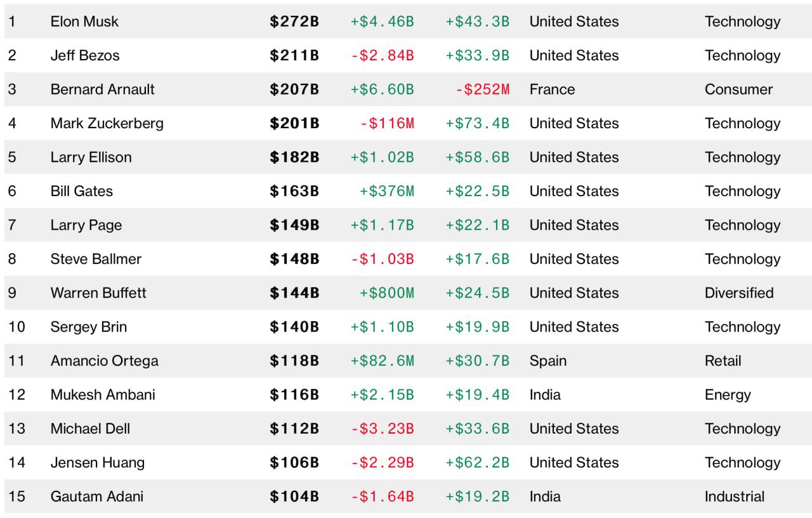
Task: Select the -$252M year-to-date change
Action: (x=482, y=90)
